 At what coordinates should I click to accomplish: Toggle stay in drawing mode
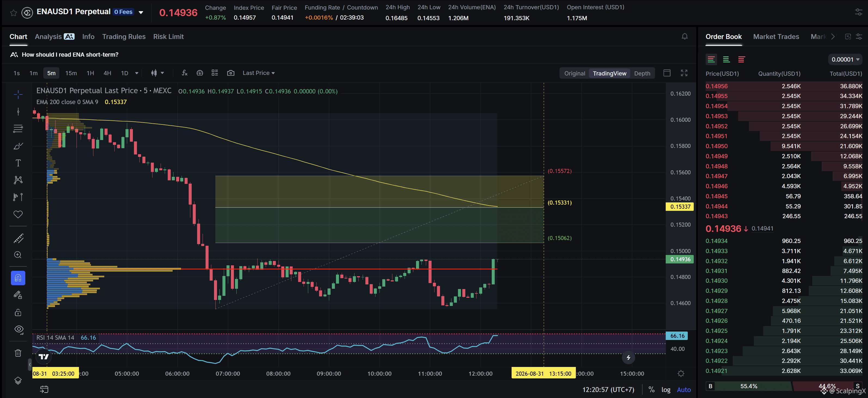[18, 295]
